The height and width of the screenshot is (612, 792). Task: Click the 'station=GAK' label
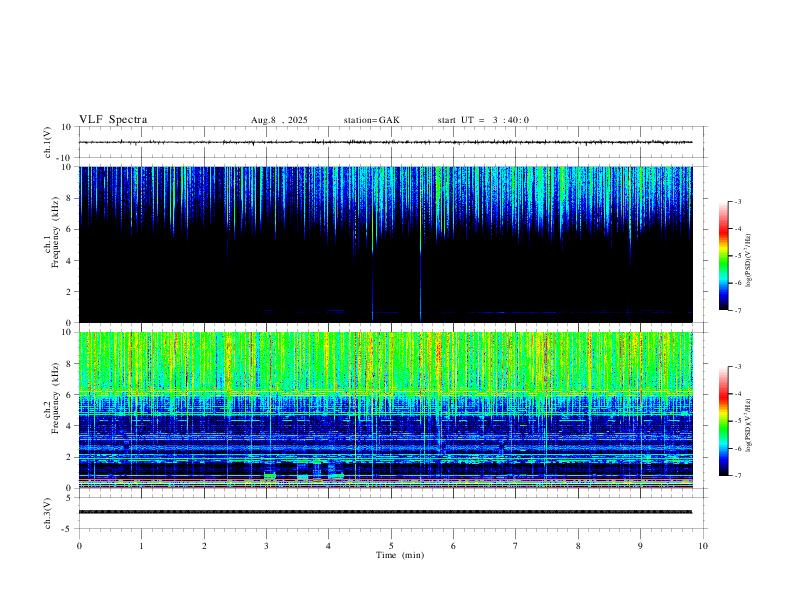coord(371,120)
